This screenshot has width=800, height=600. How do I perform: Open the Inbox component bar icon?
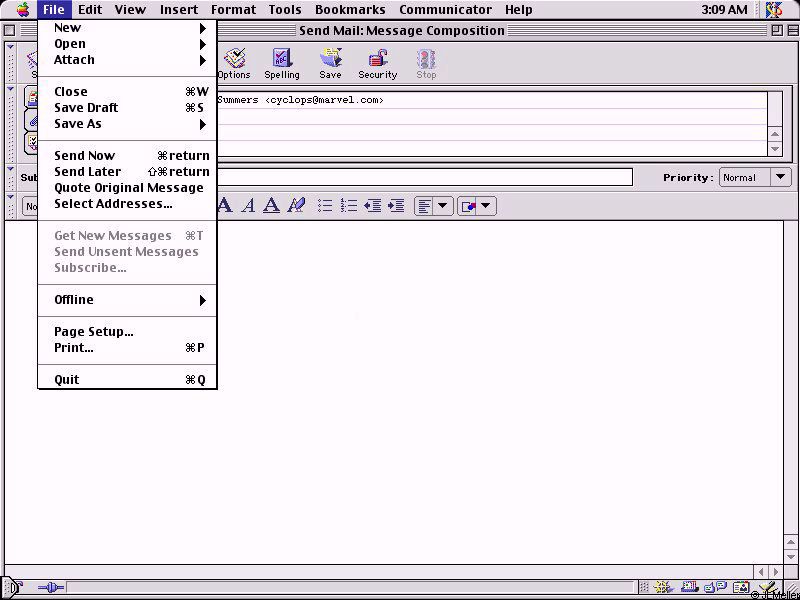pyautogui.click(x=690, y=587)
